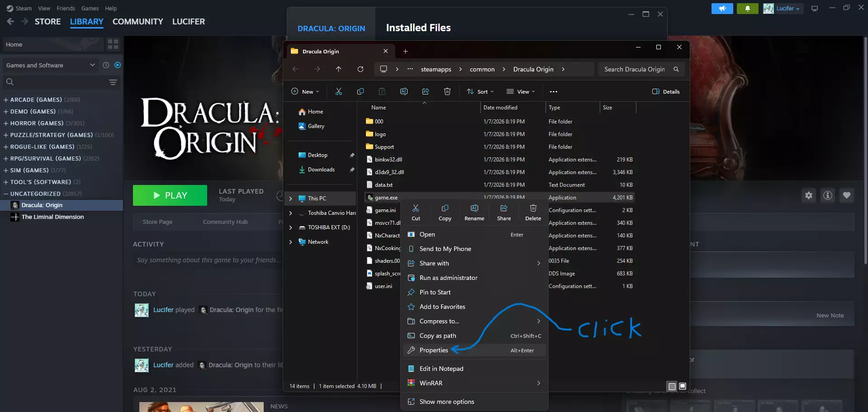Choose Cut in the context menu

click(x=416, y=212)
